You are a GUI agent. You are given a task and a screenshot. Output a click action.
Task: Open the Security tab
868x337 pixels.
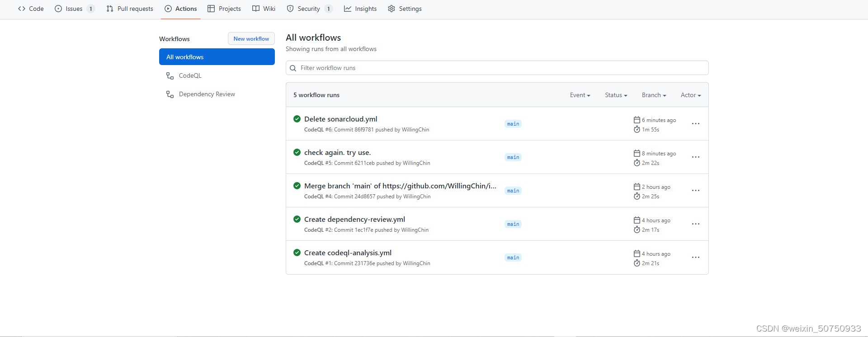click(310, 9)
